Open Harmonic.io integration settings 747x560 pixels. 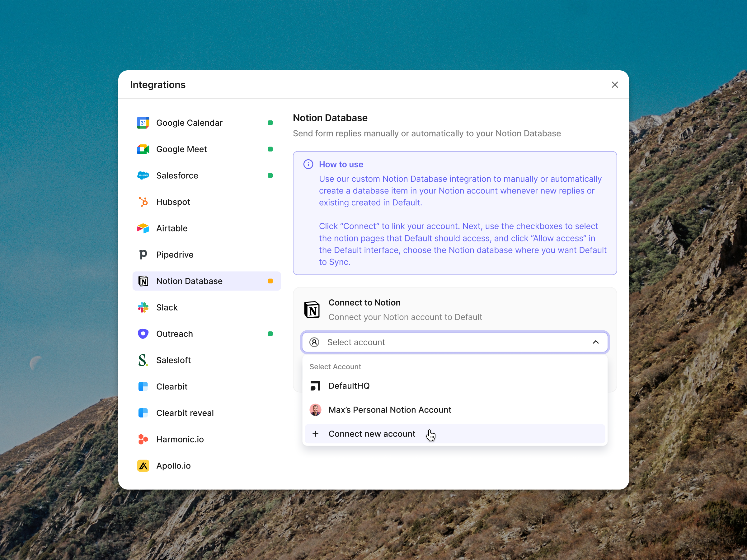coord(180,439)
